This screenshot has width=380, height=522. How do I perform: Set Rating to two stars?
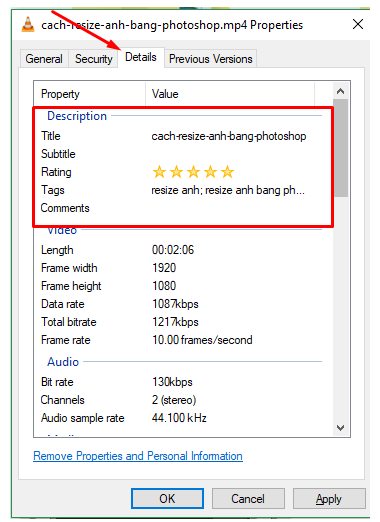point(176,172)
